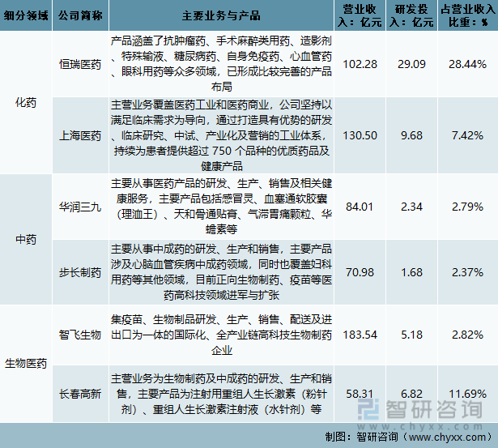Click 长春高新 description starting 主营业务为生物制药
The width and height of the screenshot is (498, 448).
pyautogui.click(x=221, y=394)
